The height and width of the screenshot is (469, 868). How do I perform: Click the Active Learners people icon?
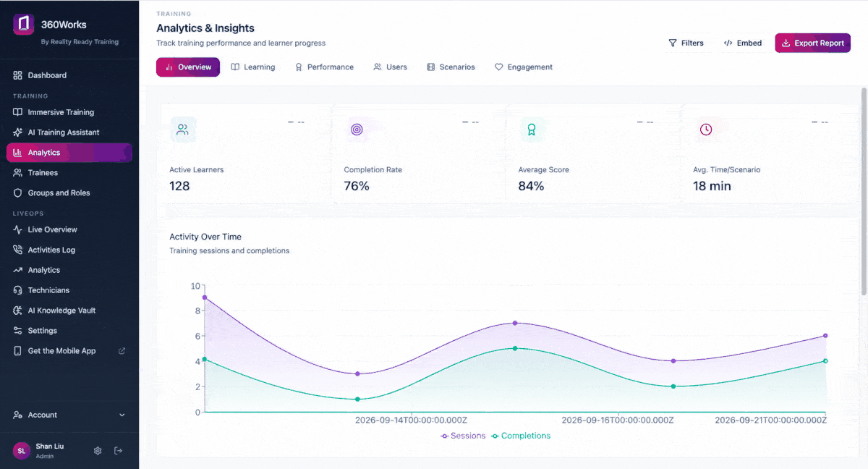point(182,130)
